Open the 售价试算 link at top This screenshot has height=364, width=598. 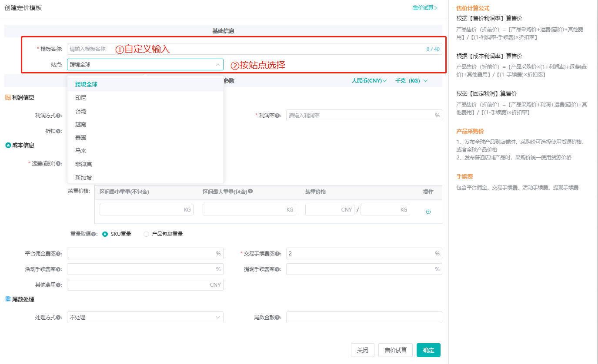[x=424, y=8]
